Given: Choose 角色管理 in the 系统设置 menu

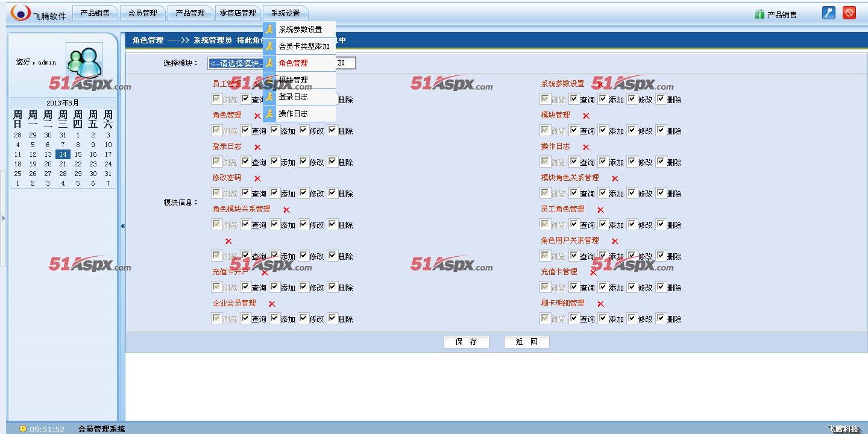Looking at the screenshot, I should pos(299,63).
